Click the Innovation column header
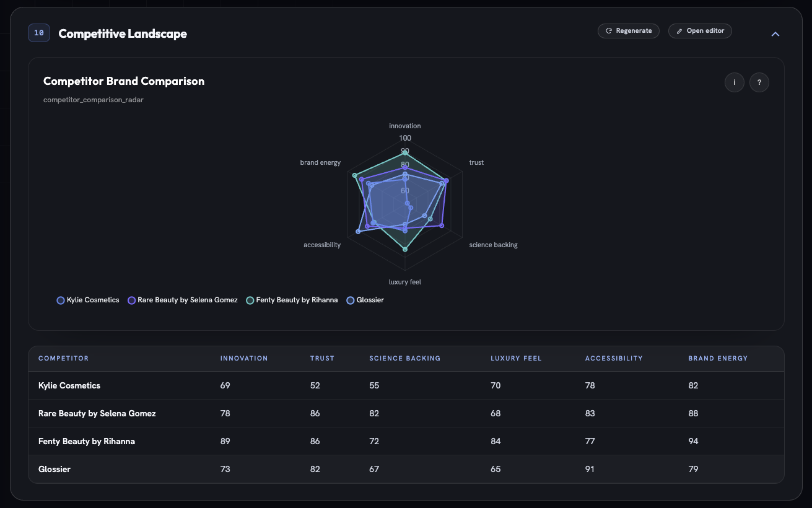812x508 pixels. [x=244, y=359]
